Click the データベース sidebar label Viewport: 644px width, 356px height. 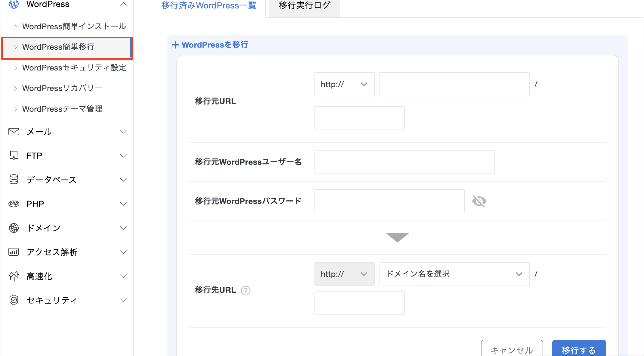pos(51,180)
